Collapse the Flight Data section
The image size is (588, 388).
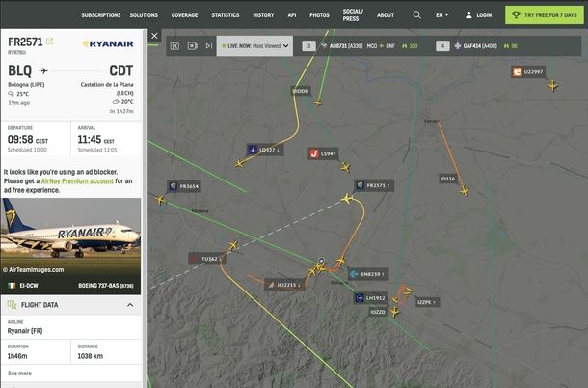[x=130, y=305]
